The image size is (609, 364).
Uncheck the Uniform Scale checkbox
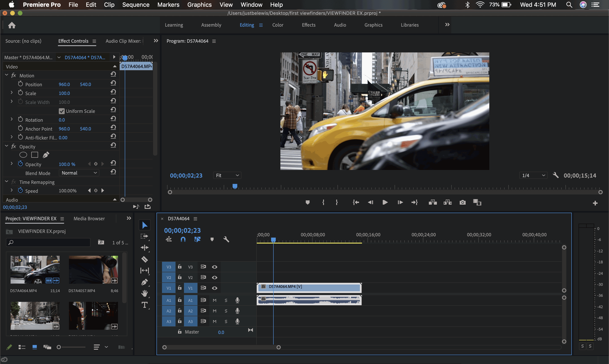click(62, 111)
